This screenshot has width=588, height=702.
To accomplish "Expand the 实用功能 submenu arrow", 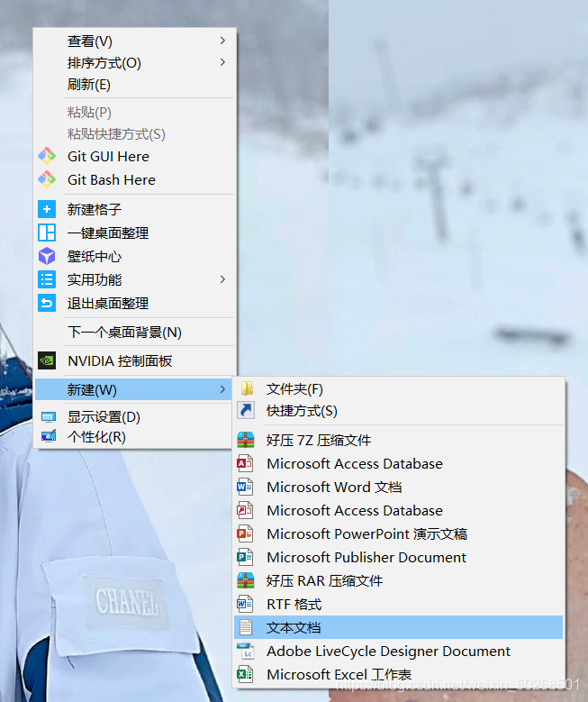I will 222,279.
